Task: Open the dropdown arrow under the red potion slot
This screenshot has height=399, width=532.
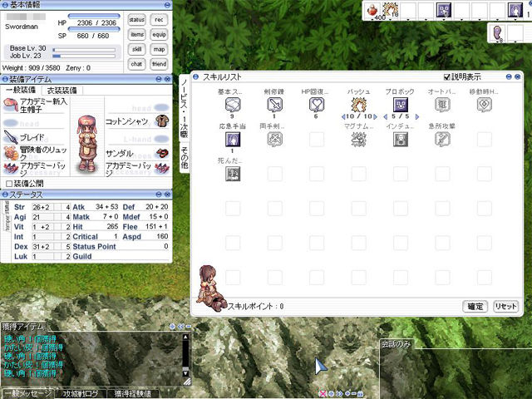Action: (x=372, y=20)
